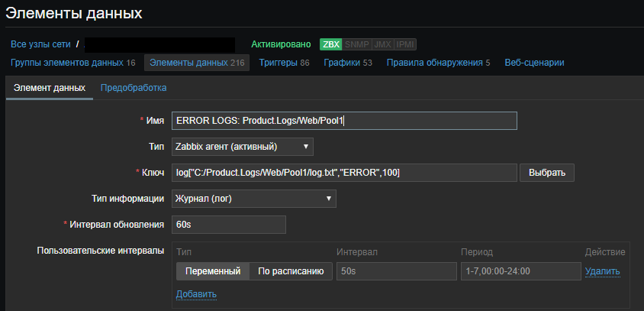Select 'По расписанию' interval type
Viewport: 644px width, 311px height.
291,271
